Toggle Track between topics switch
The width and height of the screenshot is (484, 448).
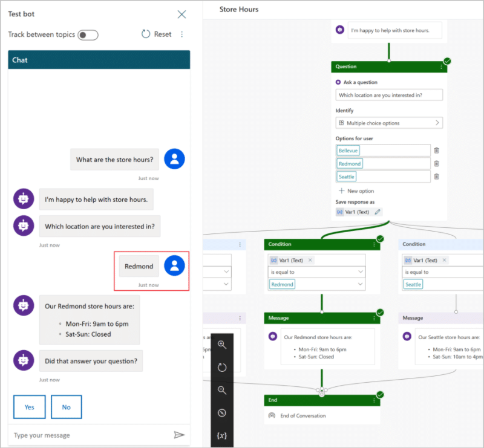click(x=88, y=35)
